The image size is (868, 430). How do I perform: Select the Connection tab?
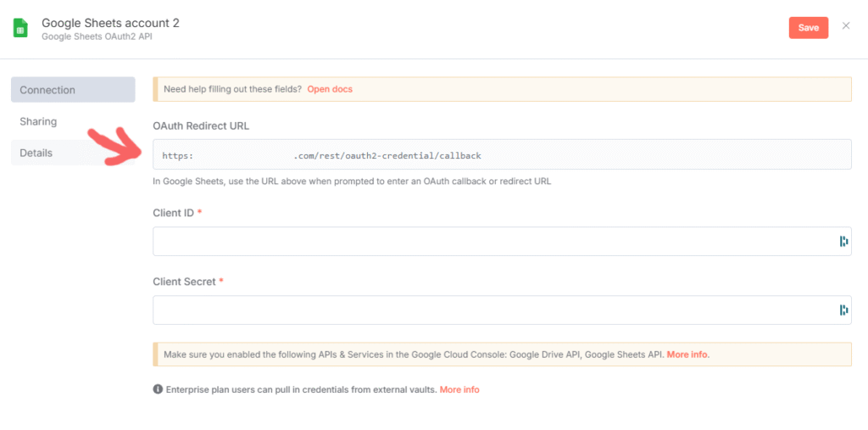[x=73, y=90]
